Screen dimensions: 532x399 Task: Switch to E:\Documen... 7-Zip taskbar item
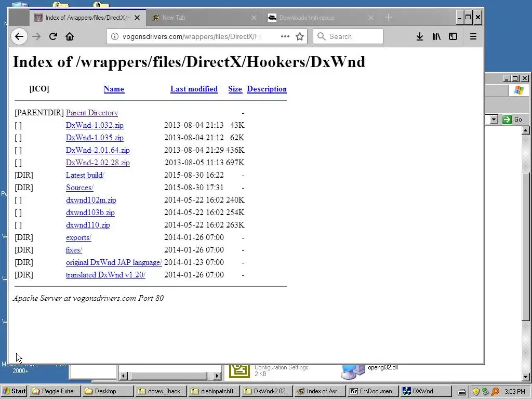click(x=373, y=391)
